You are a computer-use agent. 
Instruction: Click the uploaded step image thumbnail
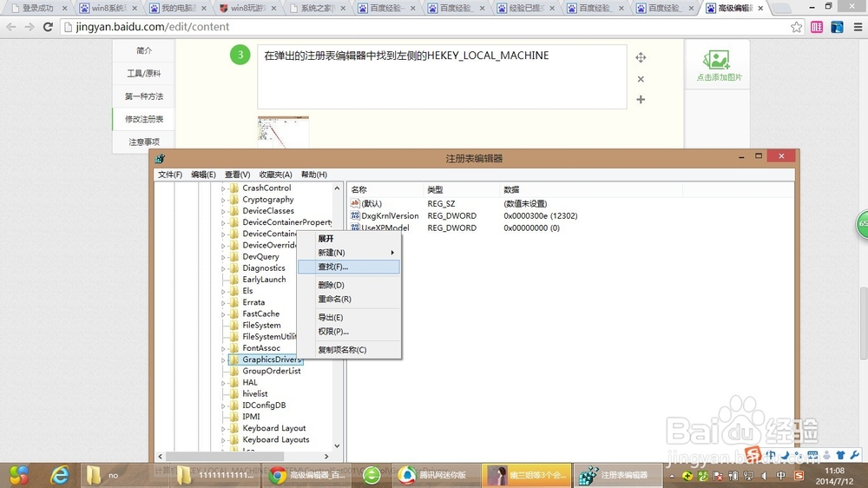point(284,132)
